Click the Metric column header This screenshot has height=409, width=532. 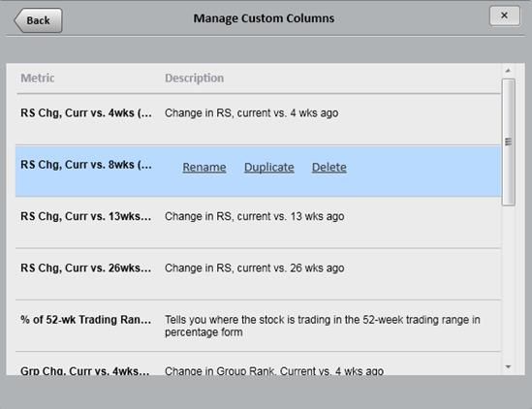click(x=38, y=79)
